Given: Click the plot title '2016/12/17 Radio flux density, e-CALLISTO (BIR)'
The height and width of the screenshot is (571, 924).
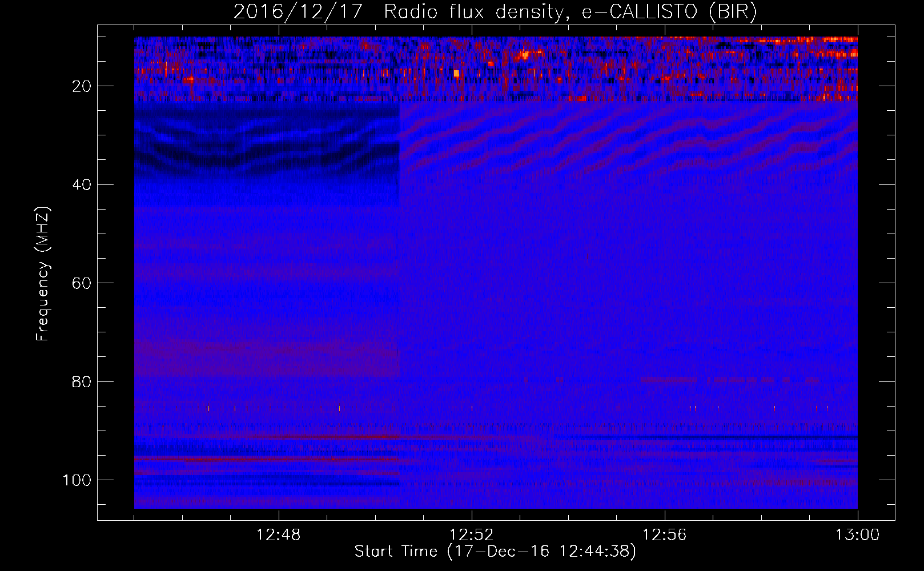Looking at the screenshot, I should 495,12.
